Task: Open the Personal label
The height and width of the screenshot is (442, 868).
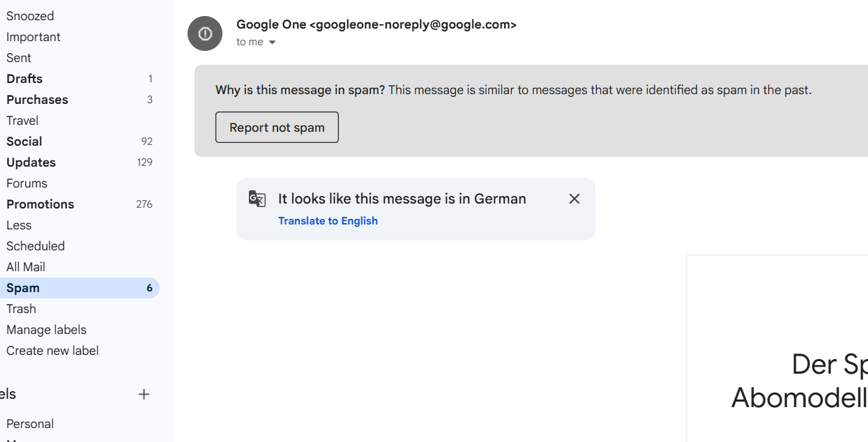Action: point(31,423)
